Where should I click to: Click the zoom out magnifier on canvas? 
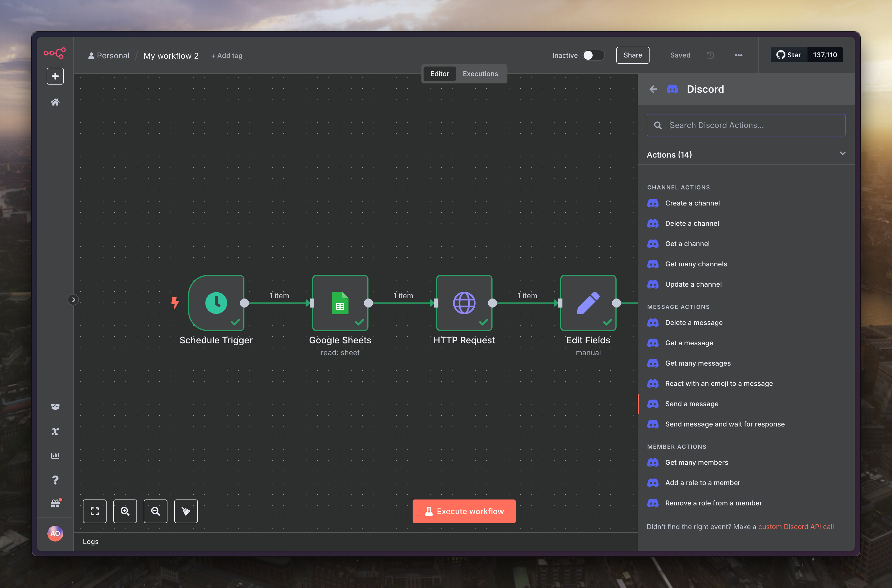pos(155,511)
